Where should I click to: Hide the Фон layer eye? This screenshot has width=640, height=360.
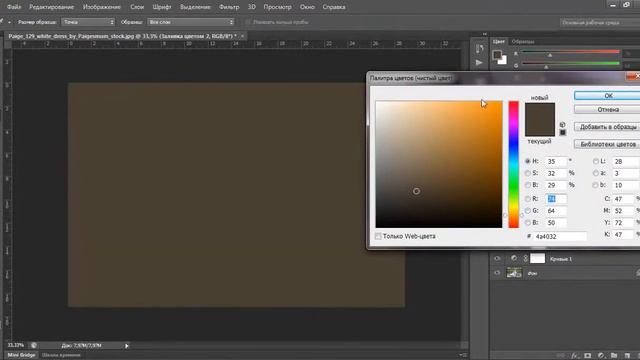(x=497, y=273)
